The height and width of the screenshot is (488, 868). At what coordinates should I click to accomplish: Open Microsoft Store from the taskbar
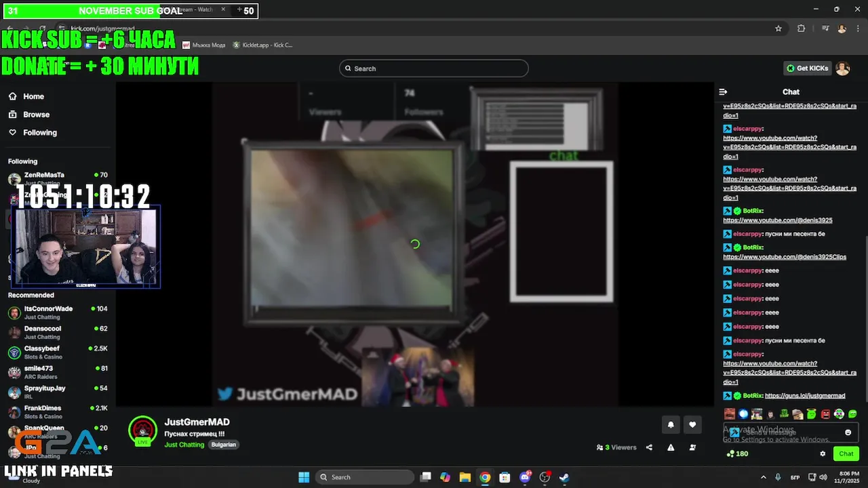click(505, 477)
